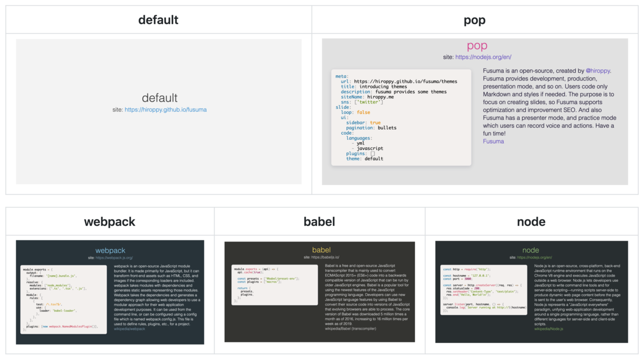644x359 pixels.
Task: Visit the wikipedia/Babel (transcompiler) link
Action: 352,328
